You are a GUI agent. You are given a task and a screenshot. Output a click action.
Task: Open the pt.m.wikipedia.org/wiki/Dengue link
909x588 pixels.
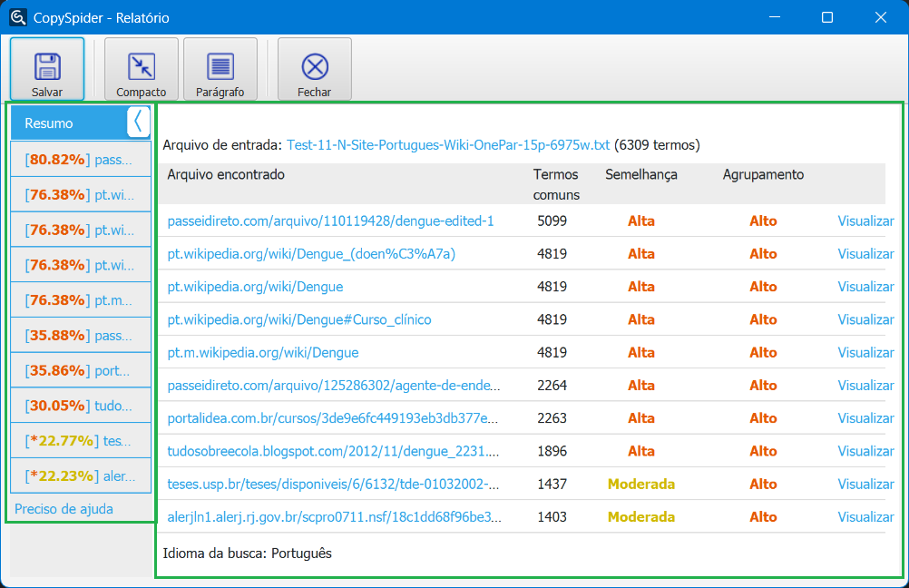263,352
